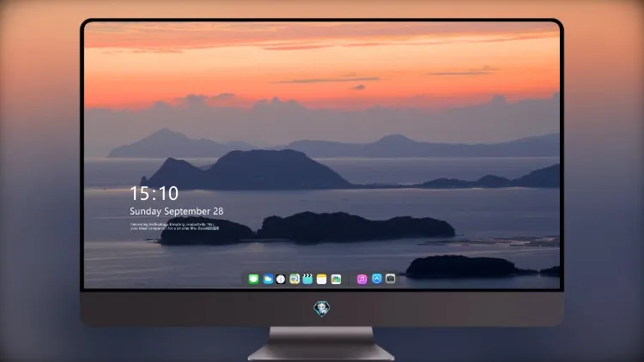Click the 15:10 clock widget

pyautogui.click(x=154, y=193)
